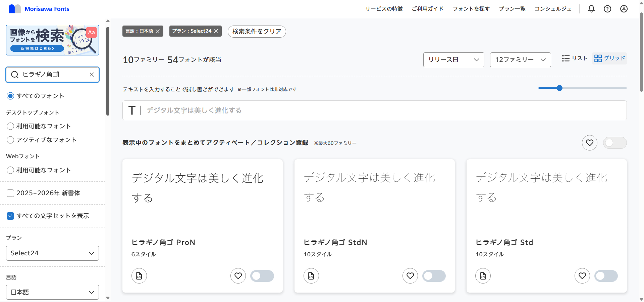Open ヒラギノ角ゴ StdN family name
The height and width of the screenshot is (302, 644).
pos(335,242)
